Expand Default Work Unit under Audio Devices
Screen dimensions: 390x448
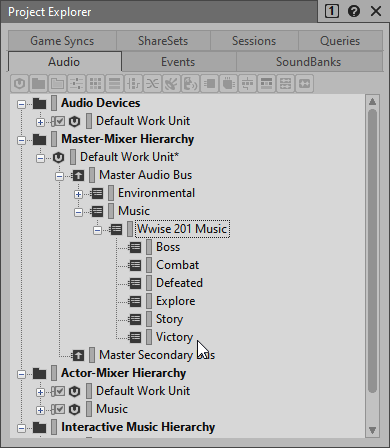40,122
